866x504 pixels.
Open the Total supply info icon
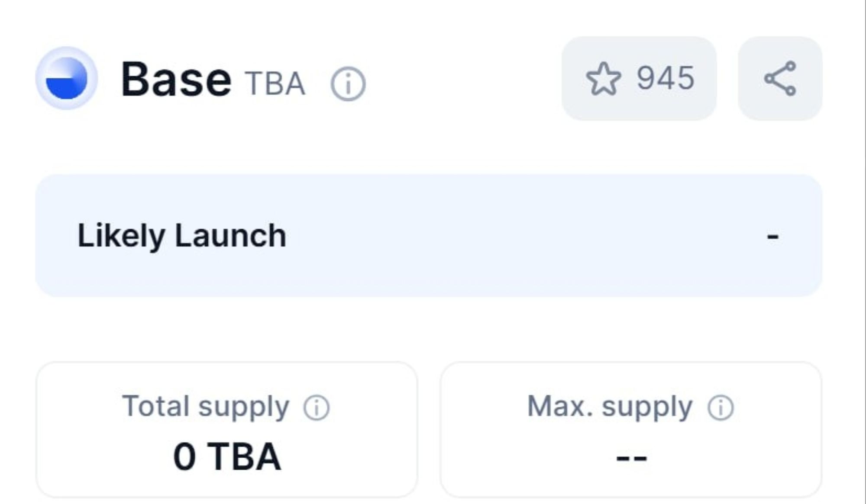(317, 408)
